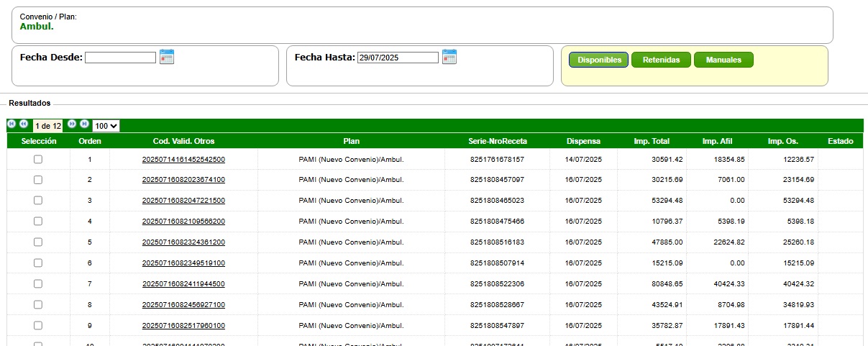The width and height of the screenshot is (868, 346).
Task: Go to the previous results page
Action: click(x=24, y=124)
